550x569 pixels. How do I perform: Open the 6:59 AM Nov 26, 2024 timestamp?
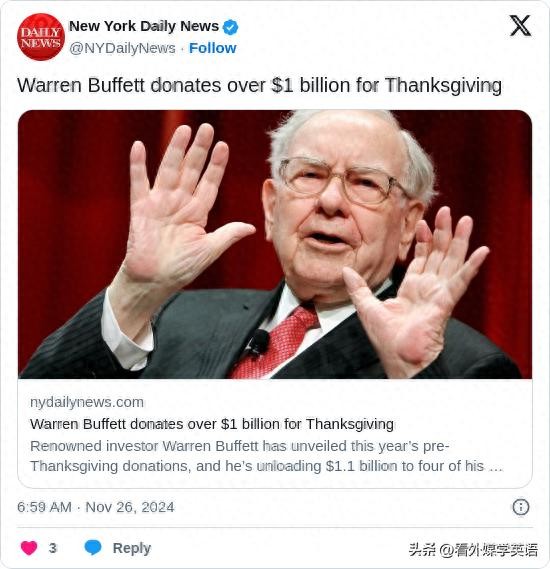pyautogui.click(x=96, y=507)
